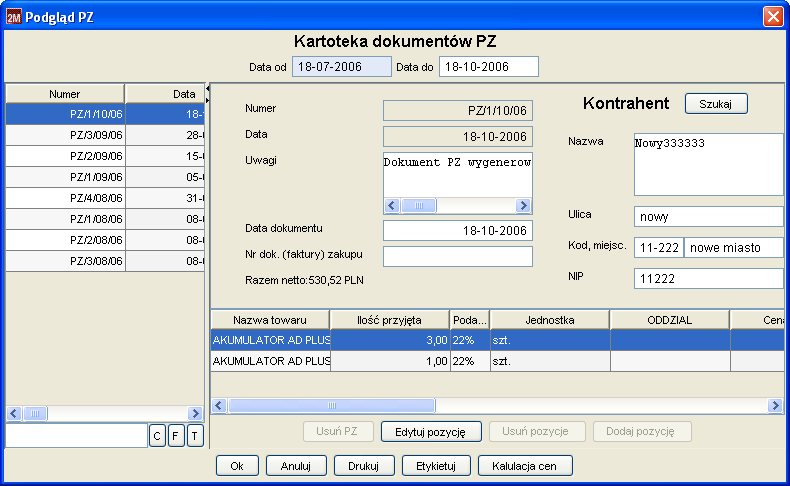
Task: Click the Data field showing 18-10-2006
Action: (x=457, y=136)
